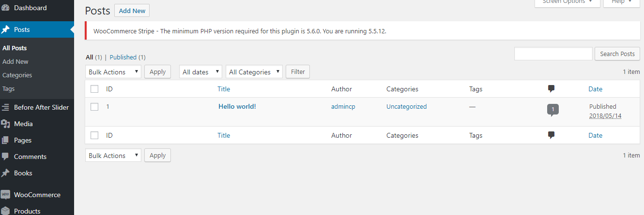Click the WooCommerce logo icon in sidebar

[5, 195]
